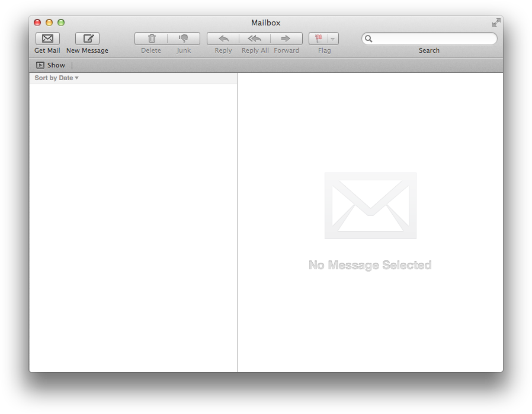The width and height of the screenshot is (532, 414).
Task: Click the magnifying glass search icon
Action: [368, 39]
